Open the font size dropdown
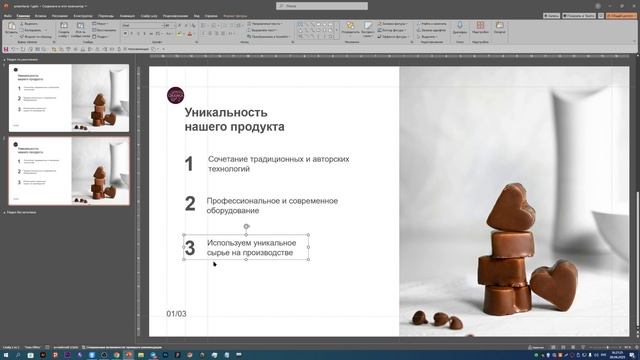This screenshot has width=640, height=360. pos(174,25)
